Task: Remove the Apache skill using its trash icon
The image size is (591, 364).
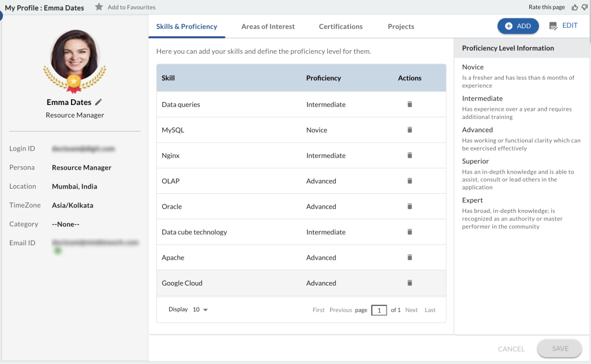Action: [x=409, y=257]
